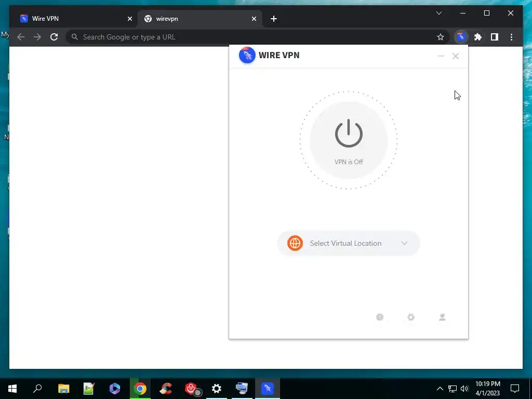Screen dimensions: 532x399
Task: Show hidden system tray icons
Action: 440,389
